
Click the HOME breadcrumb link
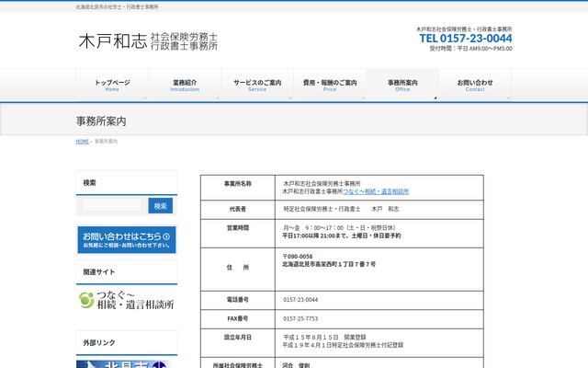tap(82, 141)
